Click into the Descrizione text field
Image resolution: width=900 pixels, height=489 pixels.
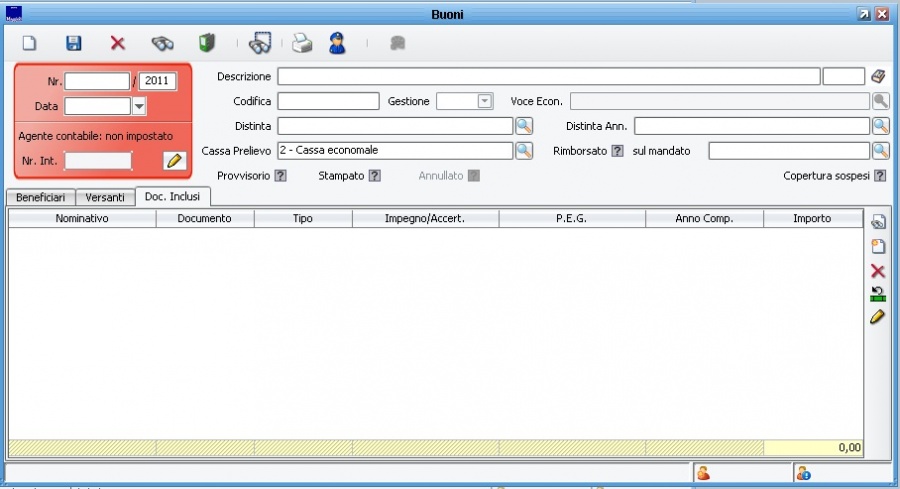548,77
